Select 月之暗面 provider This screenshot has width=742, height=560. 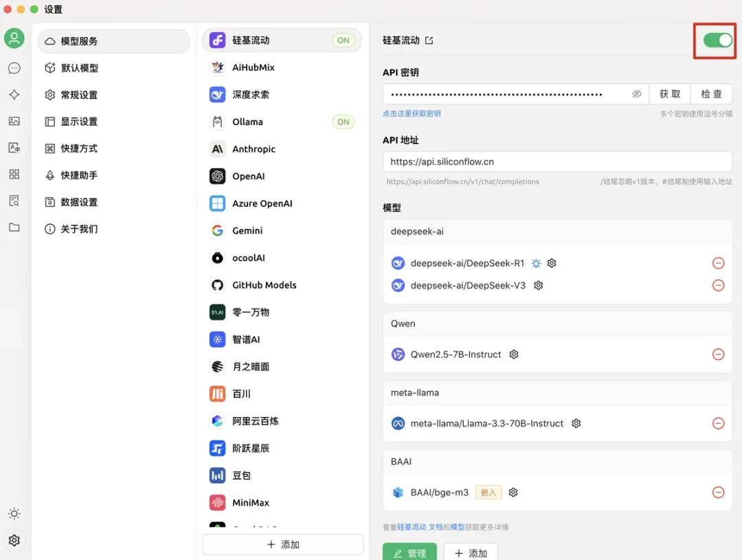click(282, 367)
